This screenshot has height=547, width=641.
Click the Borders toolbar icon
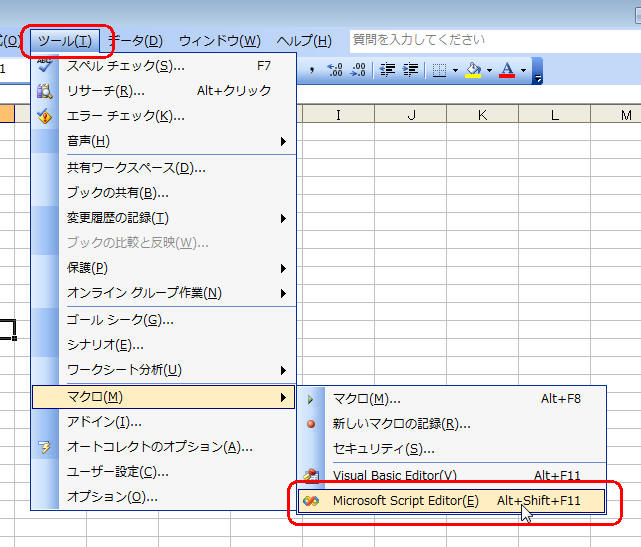pos(439,70)
